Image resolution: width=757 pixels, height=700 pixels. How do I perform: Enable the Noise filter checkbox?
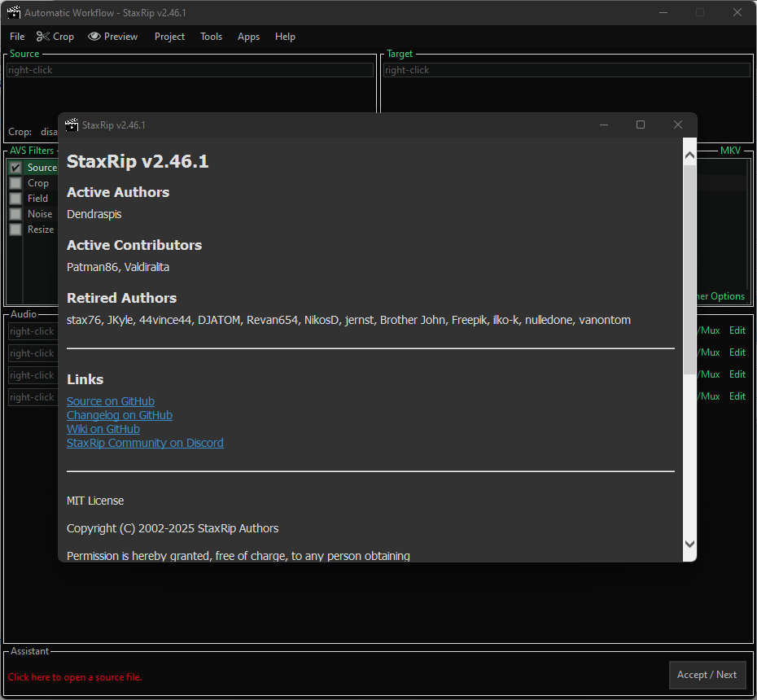pyautogui.click(x=15, y=214)
